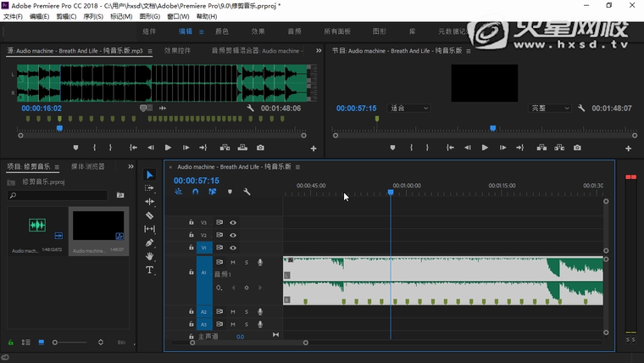Screen dimensions: 644x363
Task: Expand the hidden panels chevron in Project panel
Action: [131, 166]
